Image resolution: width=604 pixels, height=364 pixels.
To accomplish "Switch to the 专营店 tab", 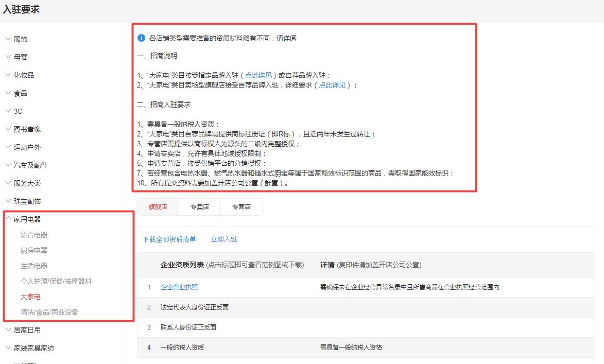I will [242, 206].
